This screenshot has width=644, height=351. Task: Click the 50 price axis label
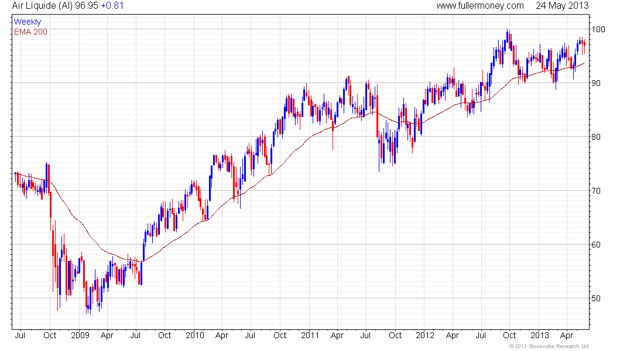596,298
